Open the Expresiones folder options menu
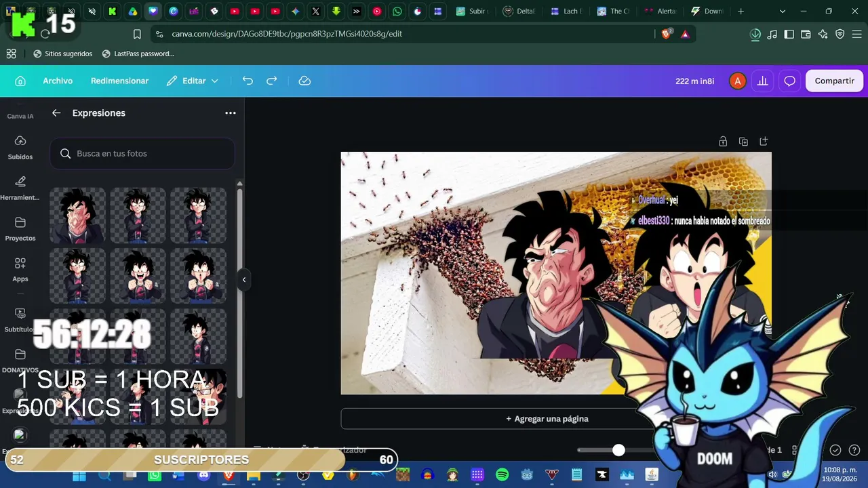 (x=231, y=113)
